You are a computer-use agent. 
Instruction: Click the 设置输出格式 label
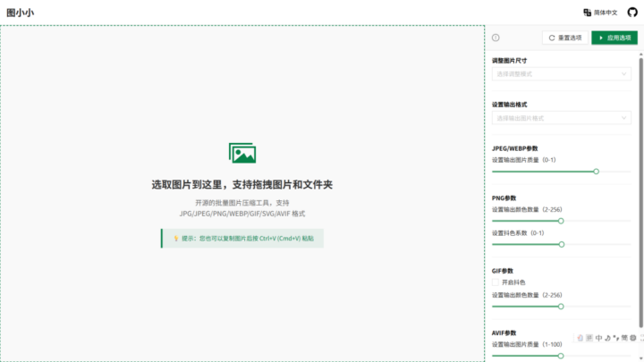509,105
